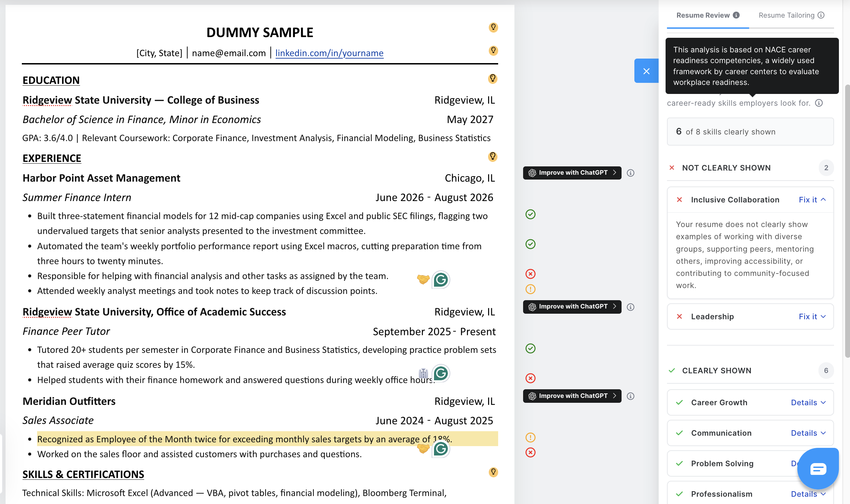Click the 'Finance Peer Tutor' job title
This screenshot has height=504, width=850.
coord(66,331)
